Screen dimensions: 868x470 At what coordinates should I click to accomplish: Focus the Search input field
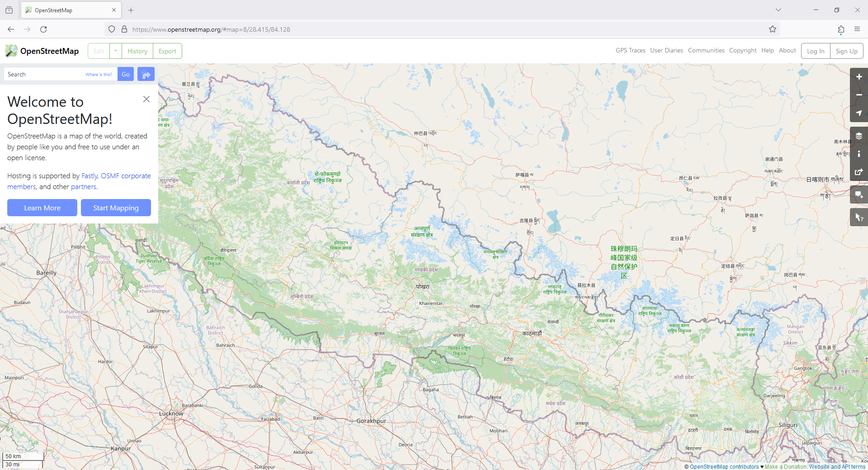[x=44, y=74]
